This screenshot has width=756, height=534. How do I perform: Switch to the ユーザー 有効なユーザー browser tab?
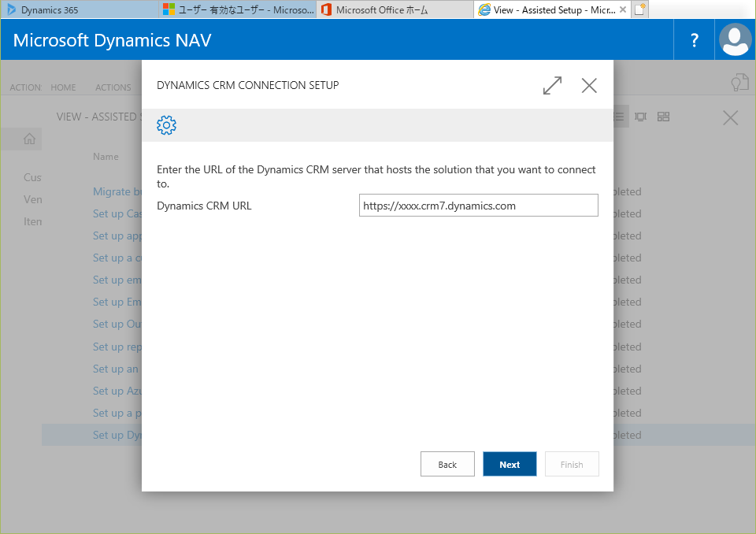click(x=238, y=9)
